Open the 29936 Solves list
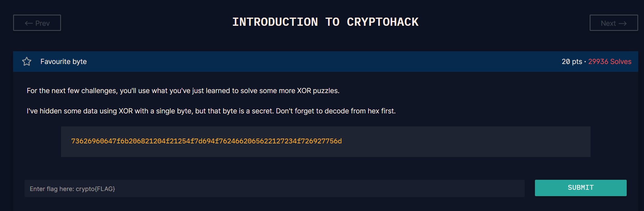Viewport: 644px width, 211px height. [610, 62]
